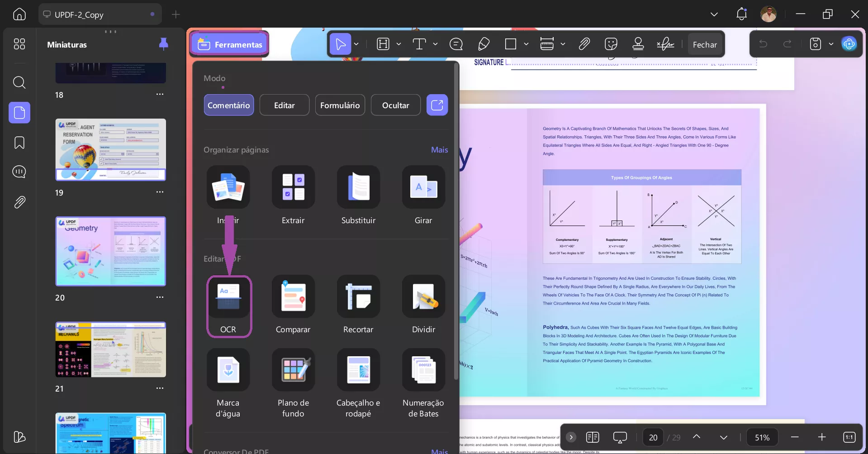Open the comments list panel
Screen dimensions: 868x454
tap(19, 172)
